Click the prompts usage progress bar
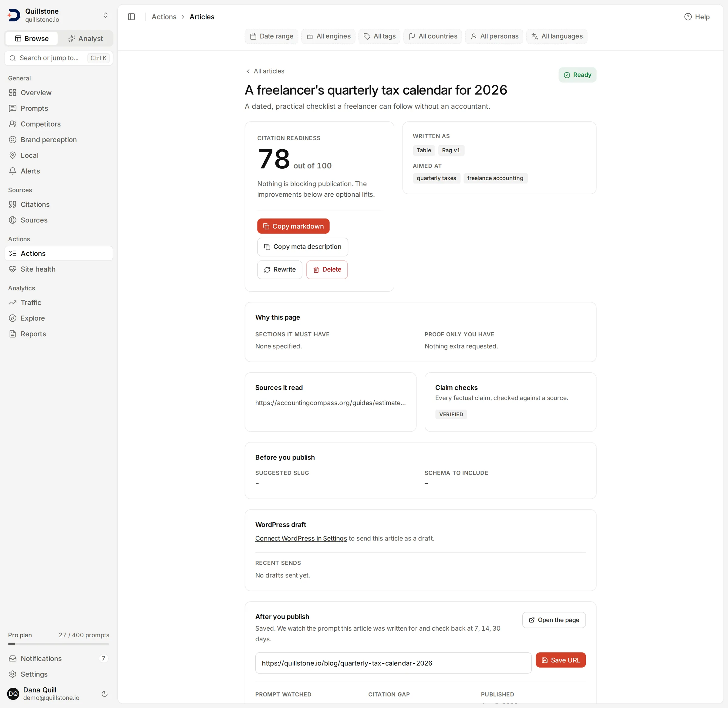The width and height of the screenshot is (728, 708). coord(59,644)
